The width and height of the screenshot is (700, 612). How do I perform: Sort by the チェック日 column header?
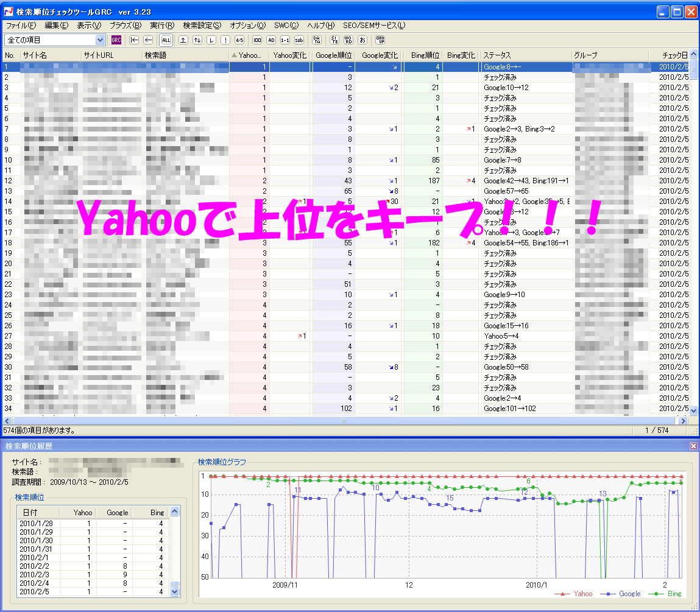click(x=669, y=55)
